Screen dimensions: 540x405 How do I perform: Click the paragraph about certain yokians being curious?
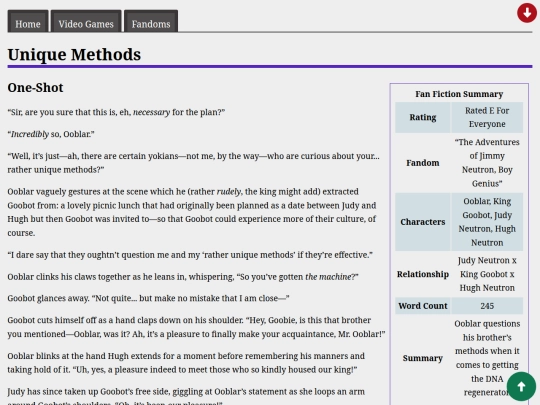[194, 163]
